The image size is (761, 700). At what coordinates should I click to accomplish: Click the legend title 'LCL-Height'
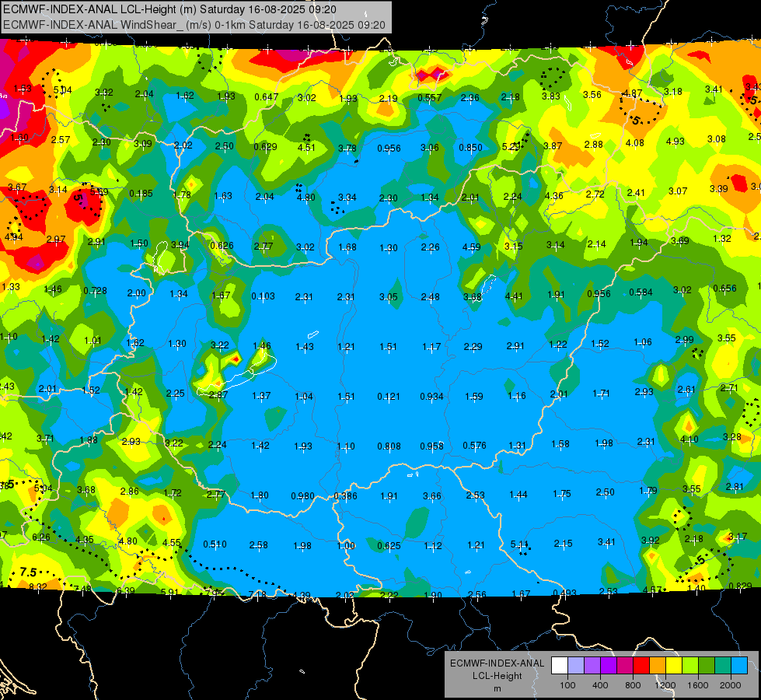pos(497,676)
